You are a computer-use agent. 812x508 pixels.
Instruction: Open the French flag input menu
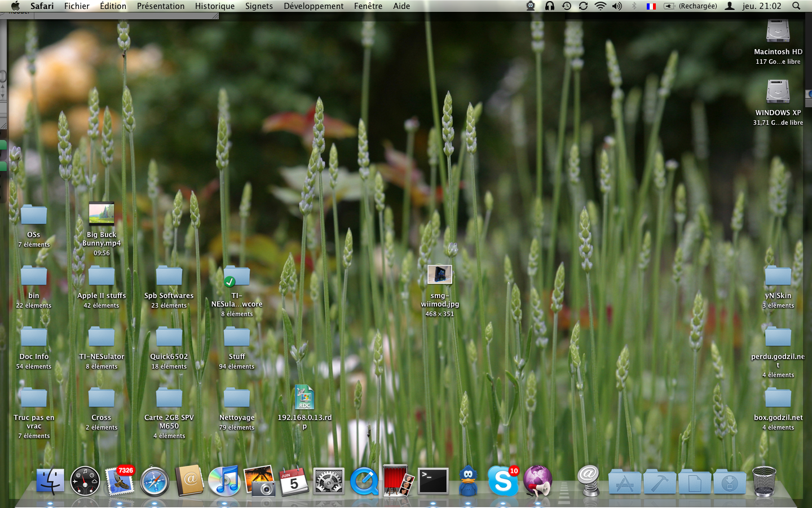tap(651, 6)
